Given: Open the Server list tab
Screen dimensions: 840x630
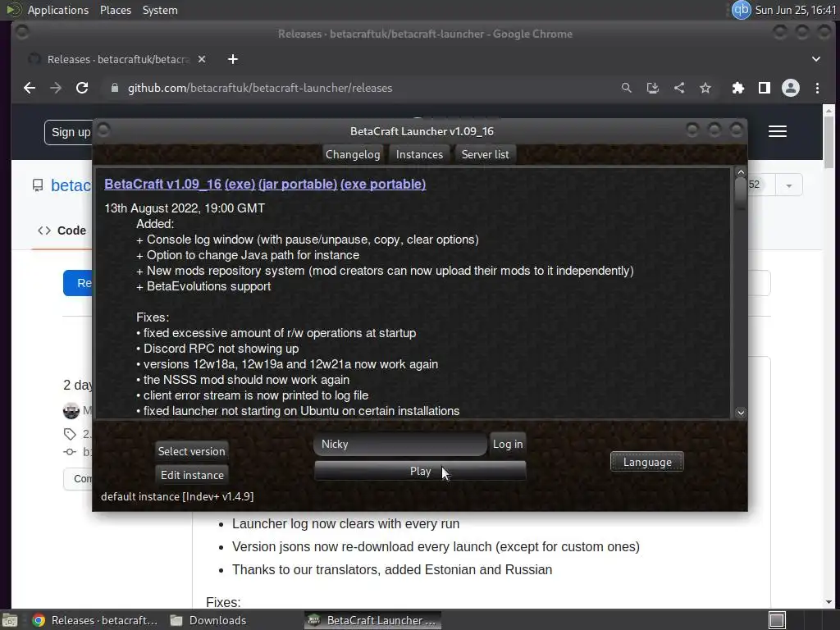Looking at the screenshot, I should point(486,154).
